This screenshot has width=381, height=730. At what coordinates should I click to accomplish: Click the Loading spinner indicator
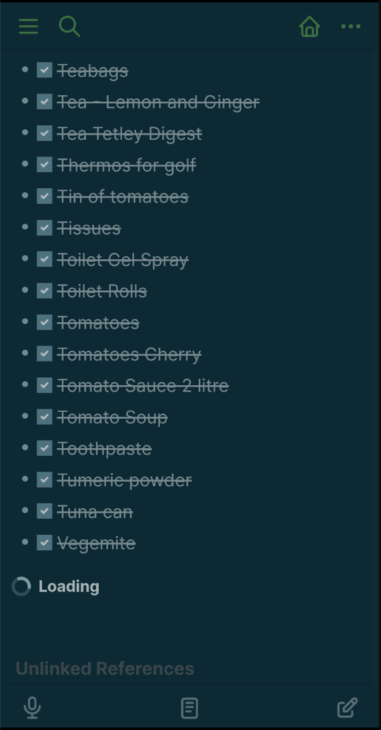(21, 586)
